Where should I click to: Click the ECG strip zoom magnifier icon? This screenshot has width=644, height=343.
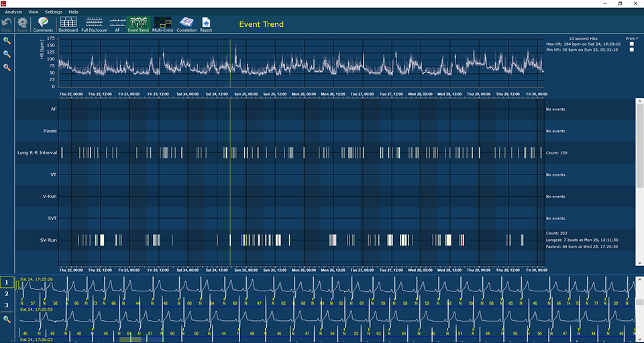[x=7, y=320]
